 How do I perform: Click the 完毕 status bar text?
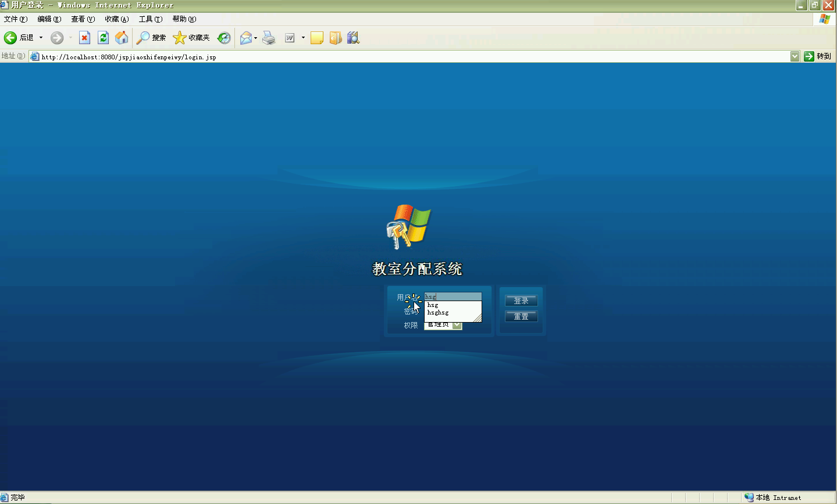[17, 498]
